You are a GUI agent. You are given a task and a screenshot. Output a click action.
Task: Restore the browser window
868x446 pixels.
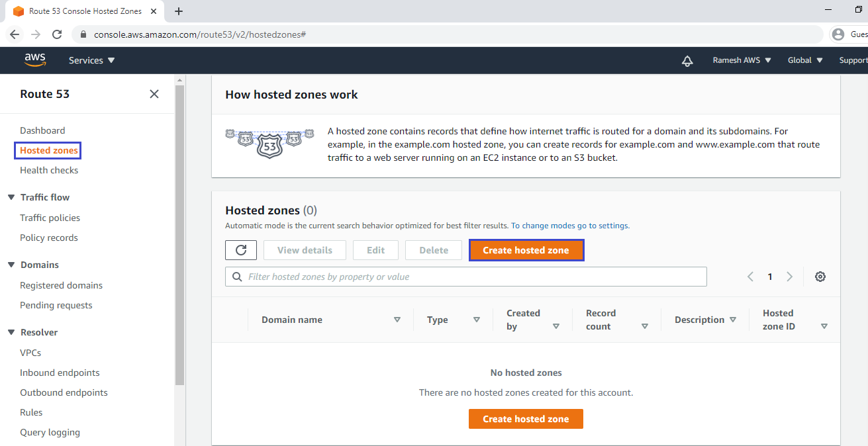(x=859, y=9)
